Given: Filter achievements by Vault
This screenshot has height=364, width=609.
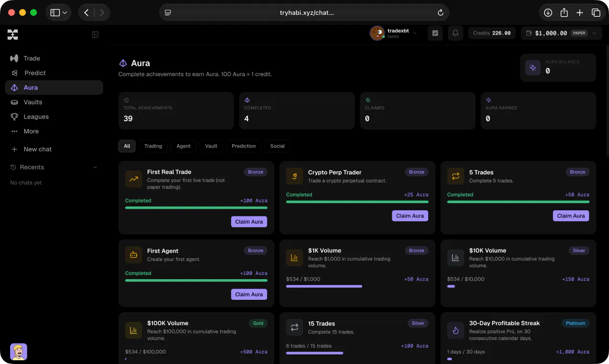Looking at the screenshot, I should coord(211,146).
